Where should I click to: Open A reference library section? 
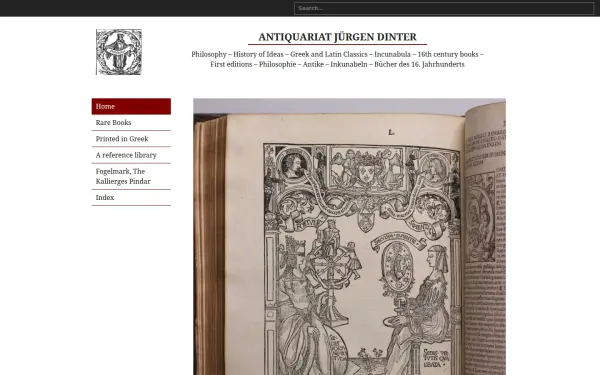(x=131, y=155)
